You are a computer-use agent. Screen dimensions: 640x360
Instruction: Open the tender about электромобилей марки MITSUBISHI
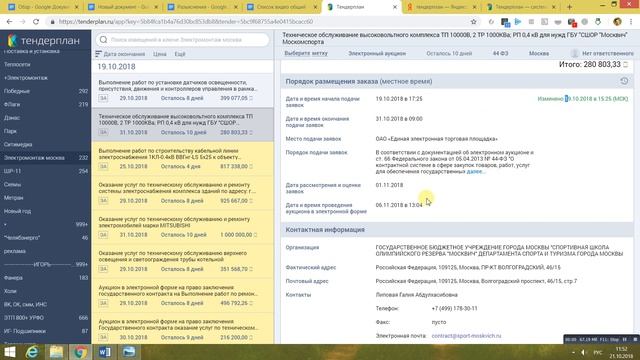tap(182, 227)
